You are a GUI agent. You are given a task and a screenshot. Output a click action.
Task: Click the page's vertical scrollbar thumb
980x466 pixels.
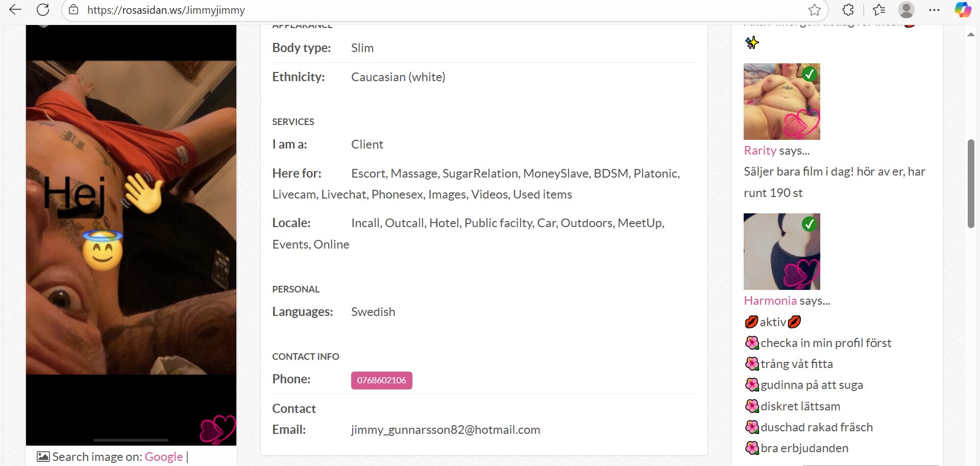(x=971, y=184)
